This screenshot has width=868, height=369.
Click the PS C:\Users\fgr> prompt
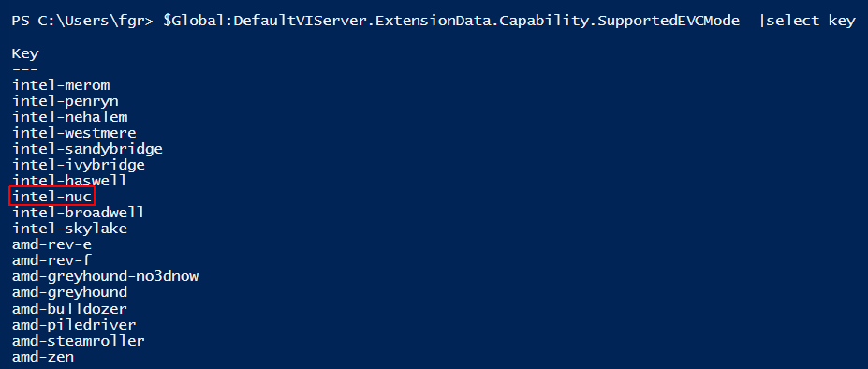[x=83, y=21]
